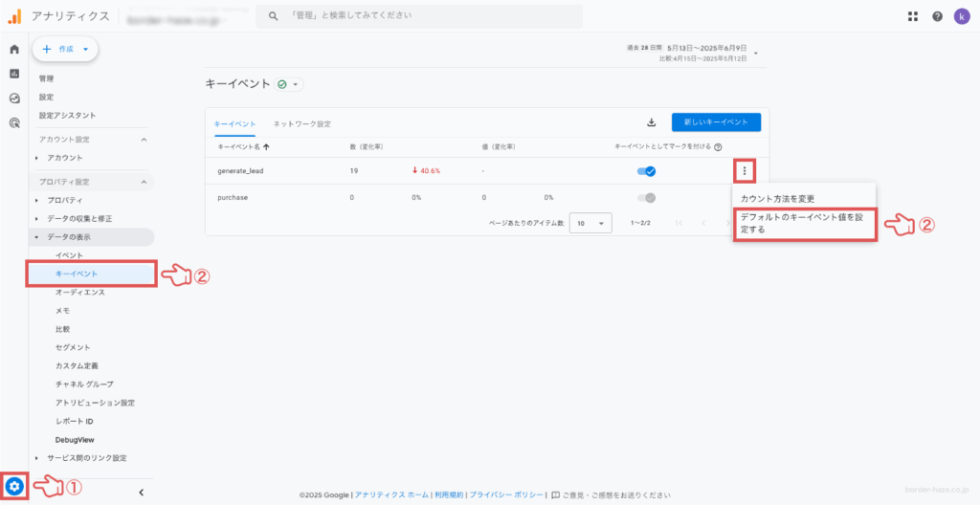Click 値（変化率） column header
The height and width of the screenshot is (505, 980).
pos(498,147)
